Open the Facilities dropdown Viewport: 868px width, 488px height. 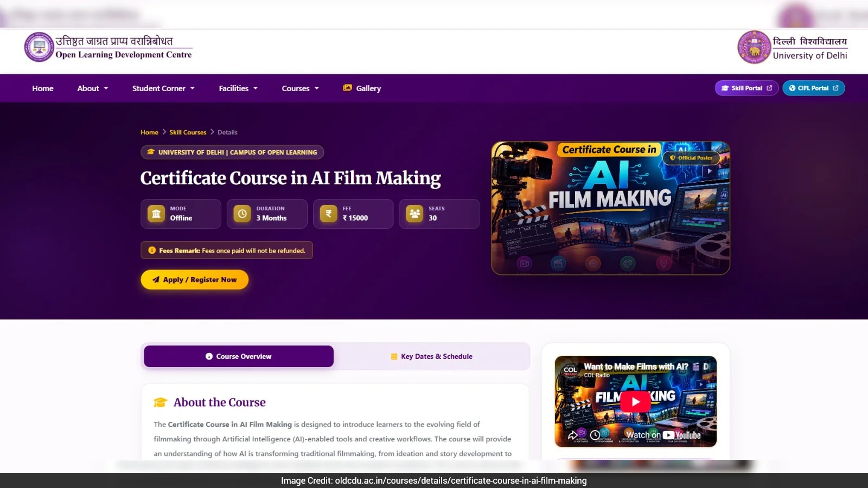point(238,88)
